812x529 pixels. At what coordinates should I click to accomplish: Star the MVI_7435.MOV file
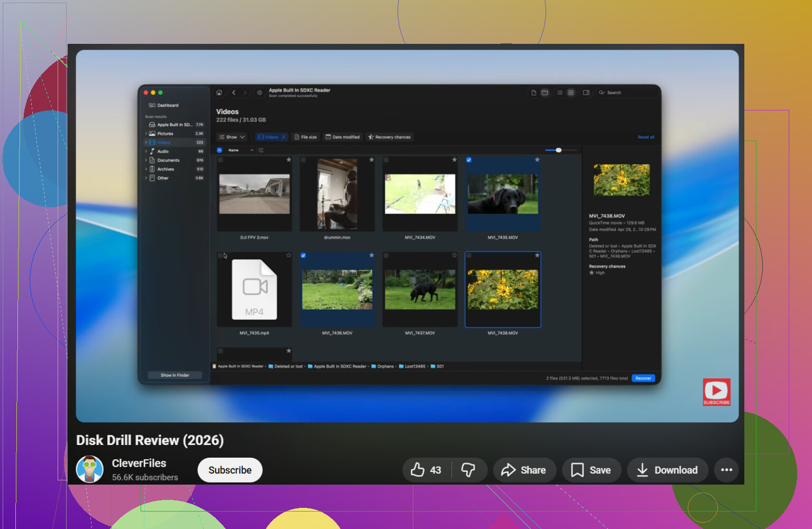tap(537, 160)
